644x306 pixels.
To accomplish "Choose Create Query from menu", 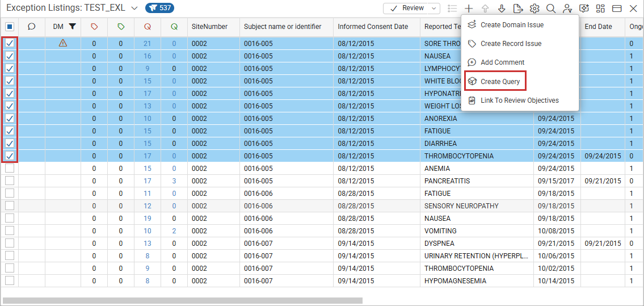I will click(x=495, y=81).
